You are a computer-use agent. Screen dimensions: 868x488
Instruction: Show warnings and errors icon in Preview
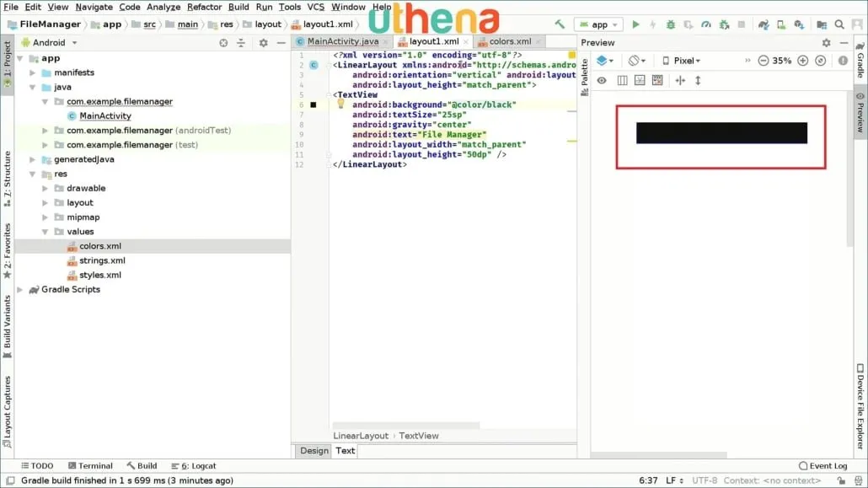[843, 61]
